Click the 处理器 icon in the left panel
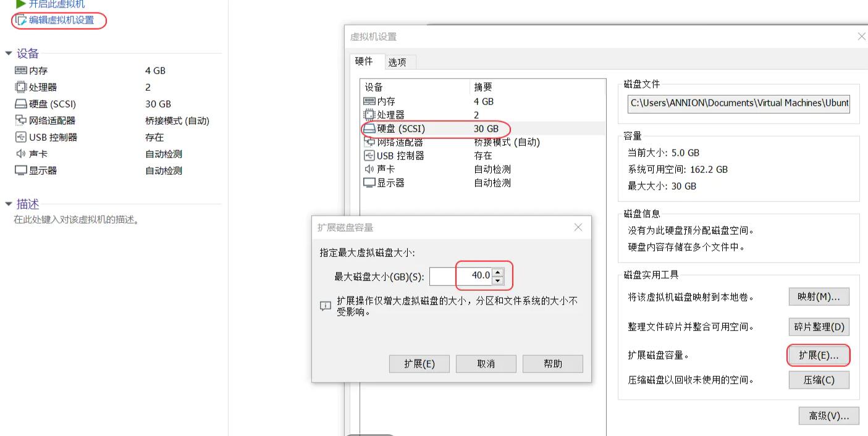This screenshot has width=868, height=436. [x=21, y=87]
